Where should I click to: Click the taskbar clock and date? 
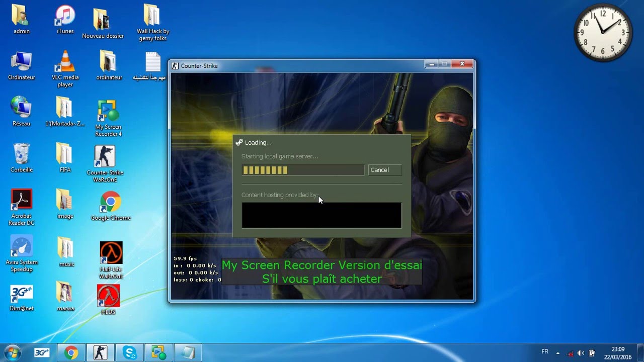tap(618, 353)
